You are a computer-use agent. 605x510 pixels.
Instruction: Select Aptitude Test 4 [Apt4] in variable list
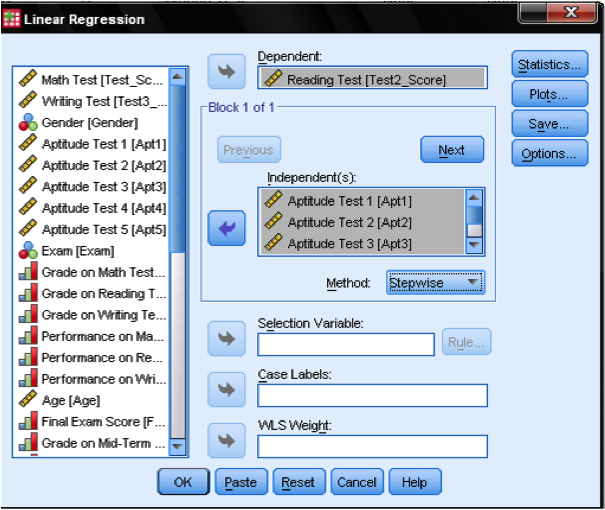[103, 208]
